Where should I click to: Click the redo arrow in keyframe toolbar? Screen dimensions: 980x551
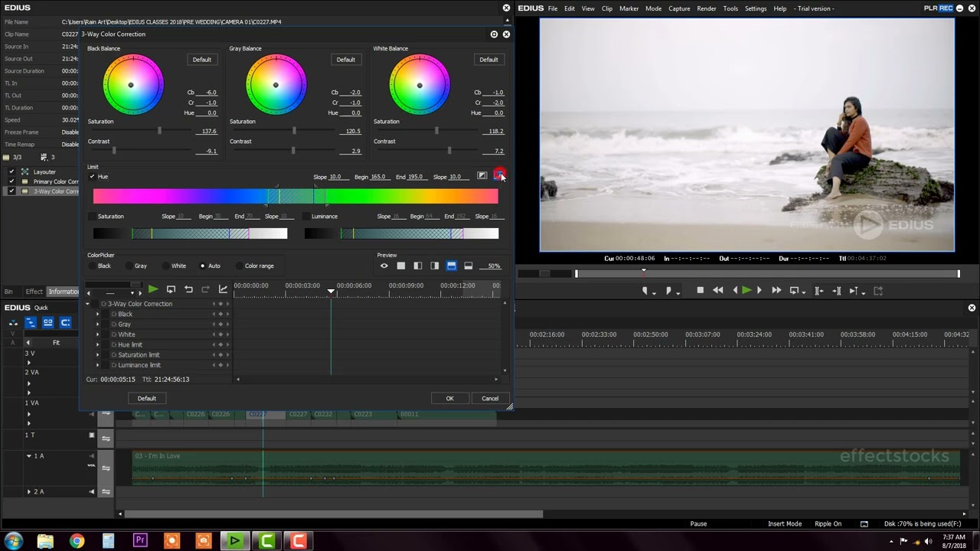pos(205,289)
